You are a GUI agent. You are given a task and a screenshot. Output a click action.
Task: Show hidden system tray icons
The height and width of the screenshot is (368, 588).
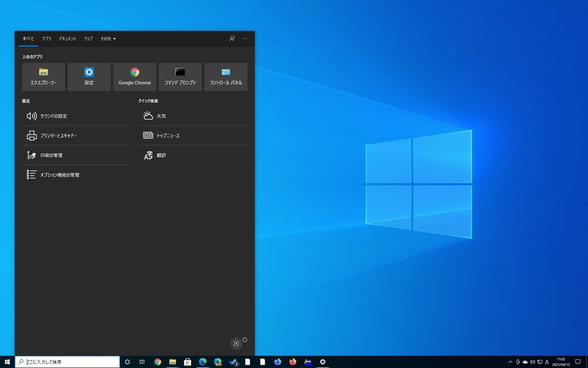coord(510,362)
